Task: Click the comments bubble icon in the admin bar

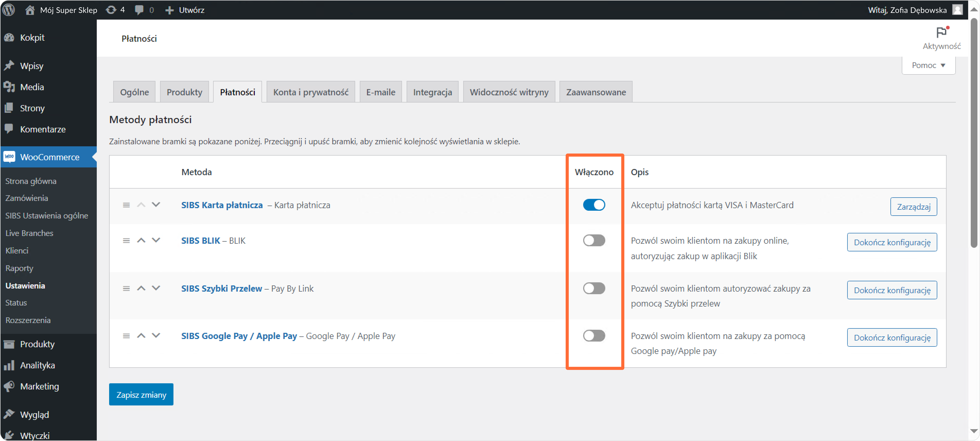Action: coord(139,10)
